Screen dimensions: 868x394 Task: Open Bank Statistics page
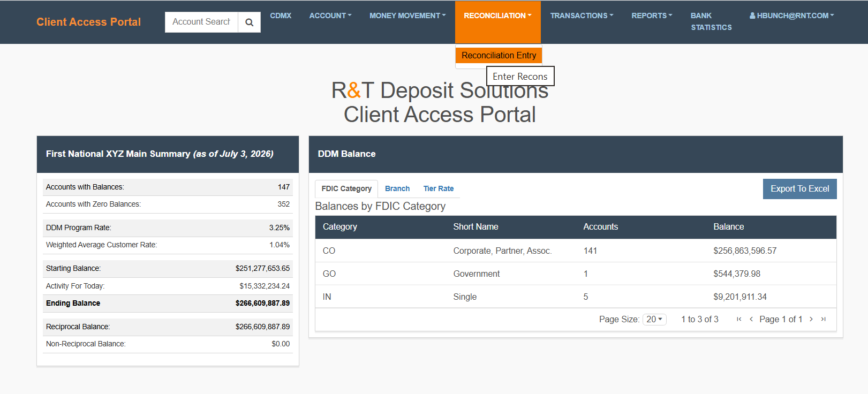coord(711,21)
